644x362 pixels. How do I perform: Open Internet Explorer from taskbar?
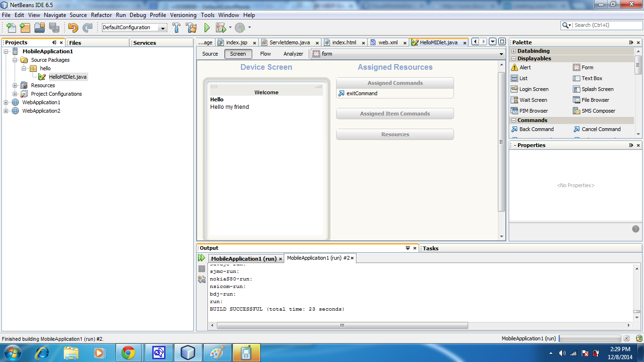(42, 353)
